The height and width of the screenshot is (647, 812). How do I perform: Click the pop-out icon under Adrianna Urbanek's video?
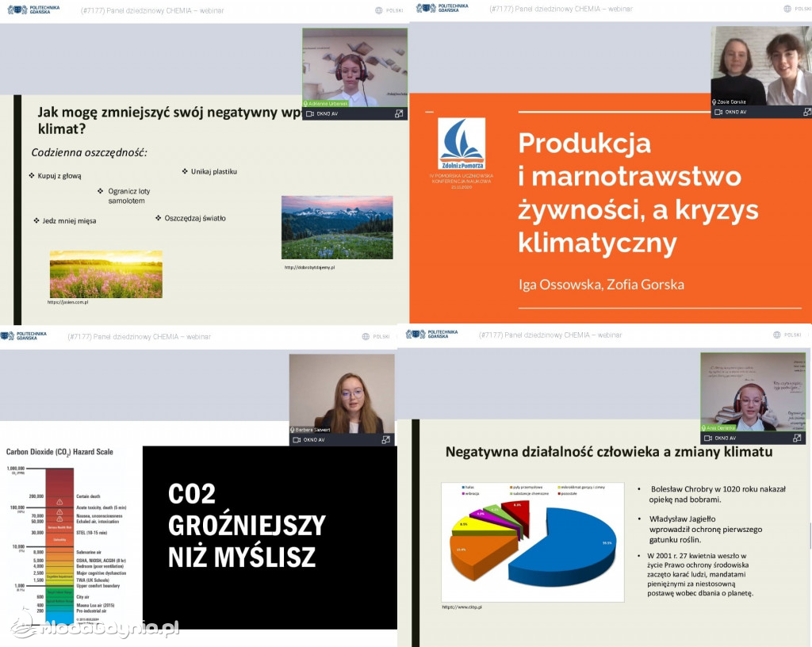click(x=399, y=113)
